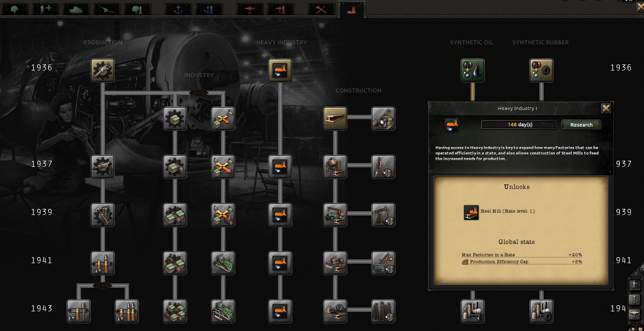
Task: Select the 1943 Concentrated Industry technology
Action: (175, 311)
